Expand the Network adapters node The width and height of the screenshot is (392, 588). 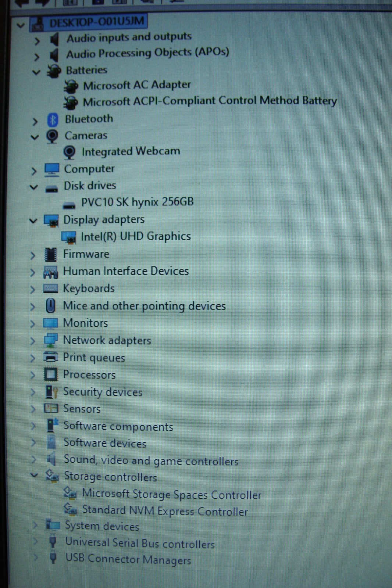coord(33,341)
